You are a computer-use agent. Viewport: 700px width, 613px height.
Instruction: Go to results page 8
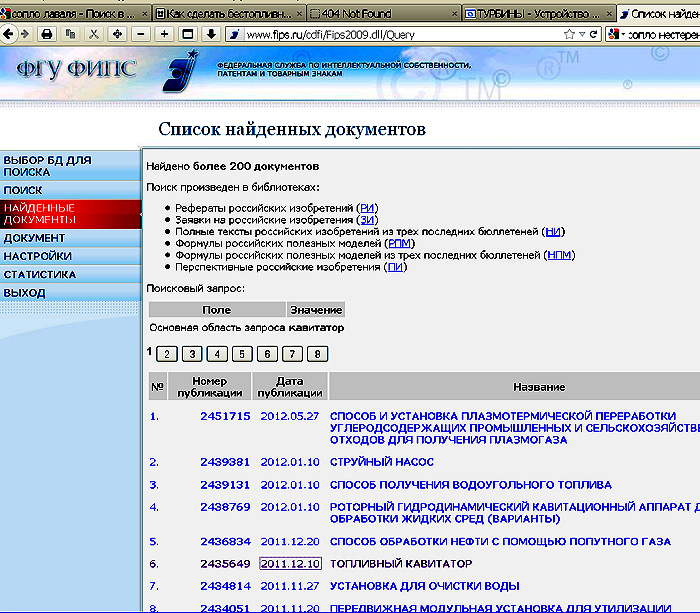tap(317, 354)
